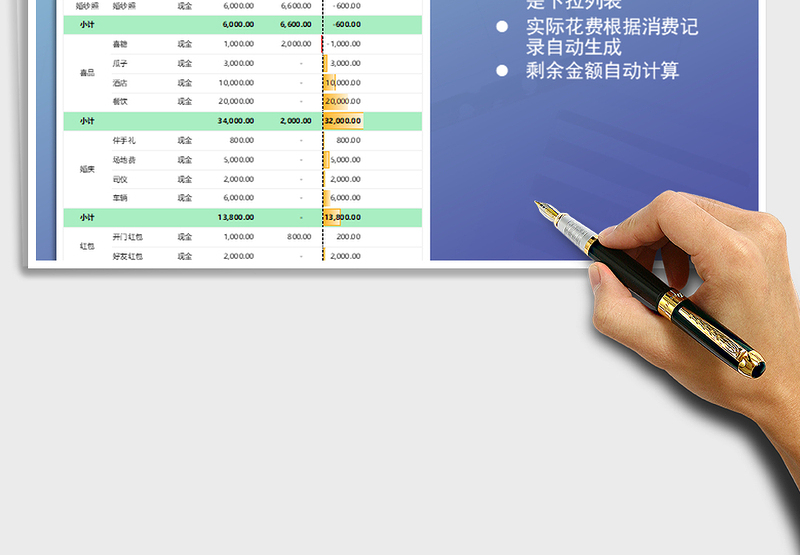Open payment method dropdown for 开门红包 row
The image size is (800, 555).
184,237
